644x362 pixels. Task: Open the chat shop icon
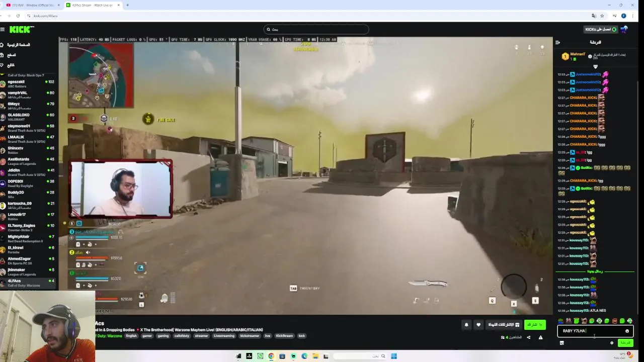[561, 343]
